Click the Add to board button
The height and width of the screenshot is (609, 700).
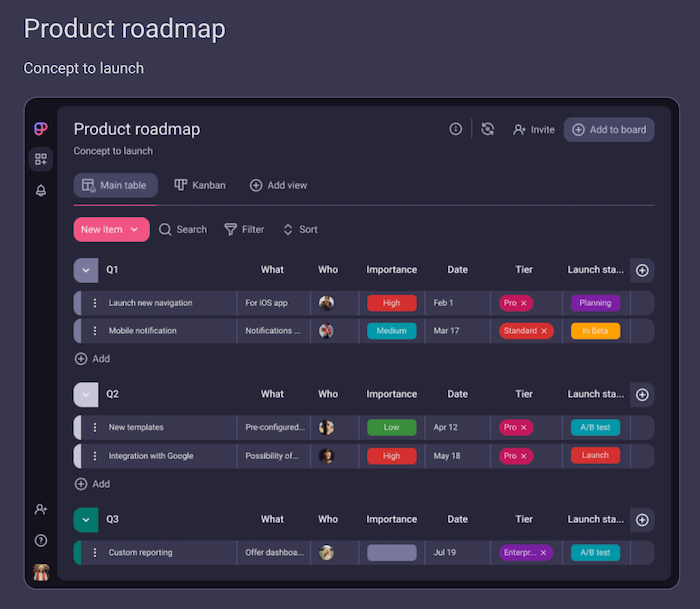608,129
